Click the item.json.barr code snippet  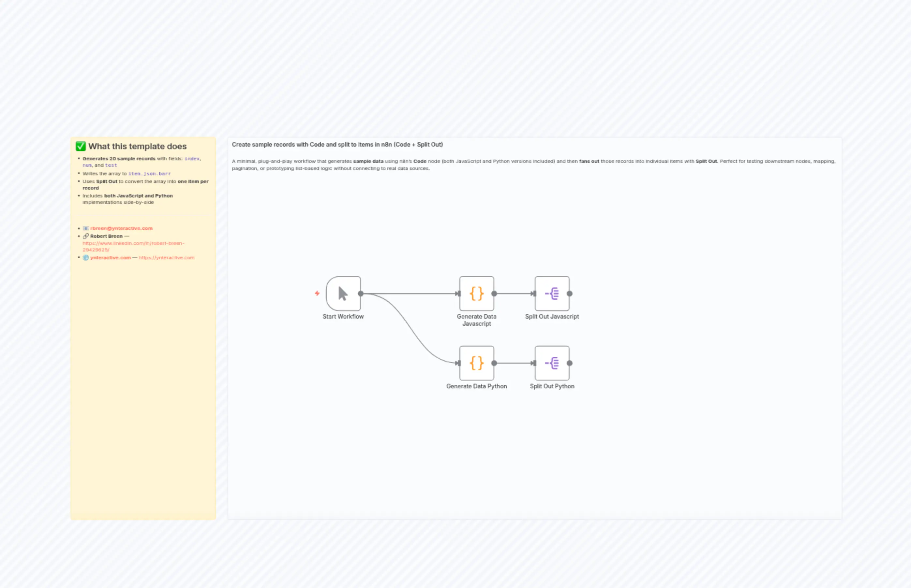(x=149, y=174)
